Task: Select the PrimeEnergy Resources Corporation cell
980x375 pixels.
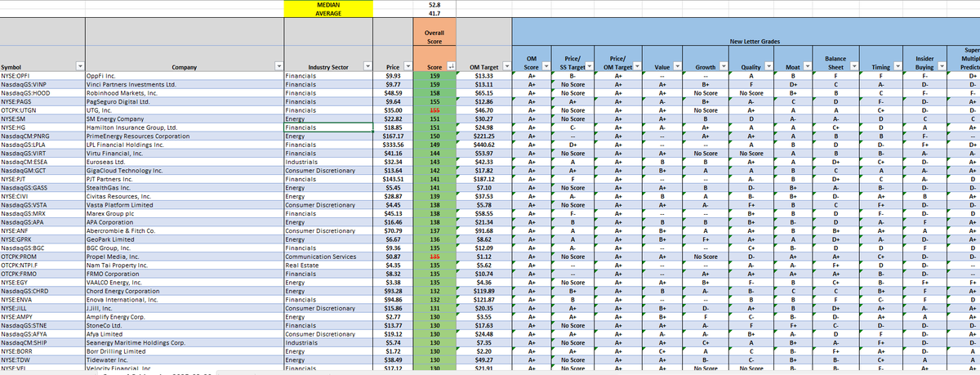Action: [184, 136]
